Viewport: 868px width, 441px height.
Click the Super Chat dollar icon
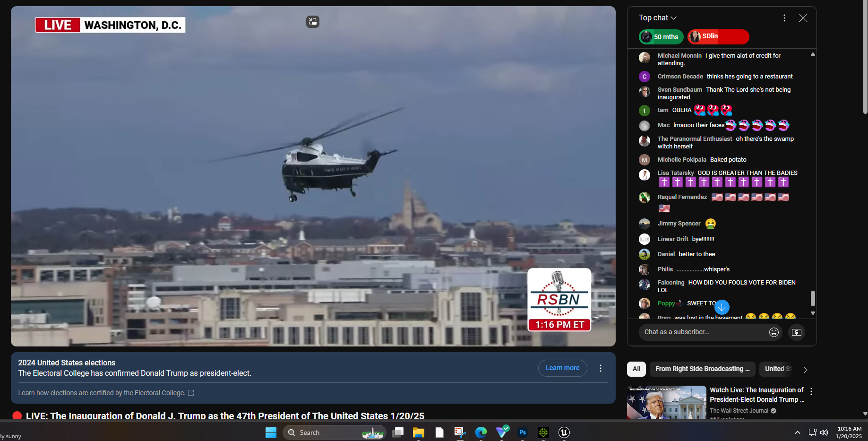pyautogui.click(x=797, y=332)
